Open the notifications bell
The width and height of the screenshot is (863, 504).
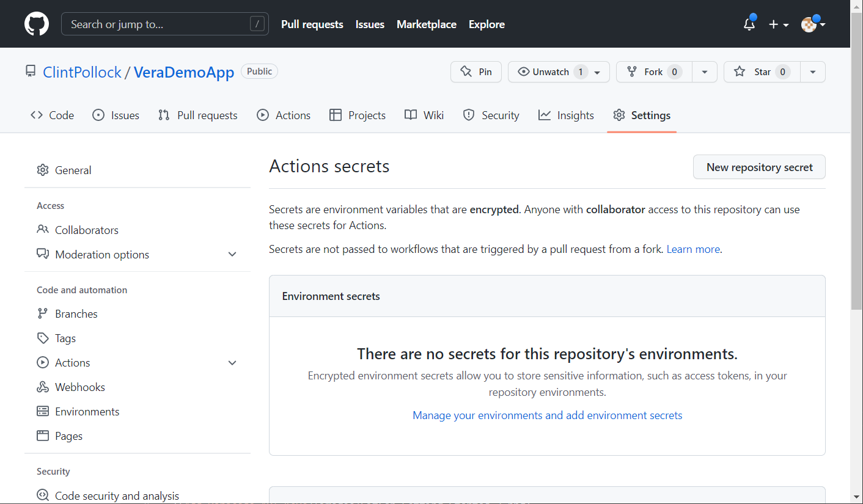coord(749,24)
